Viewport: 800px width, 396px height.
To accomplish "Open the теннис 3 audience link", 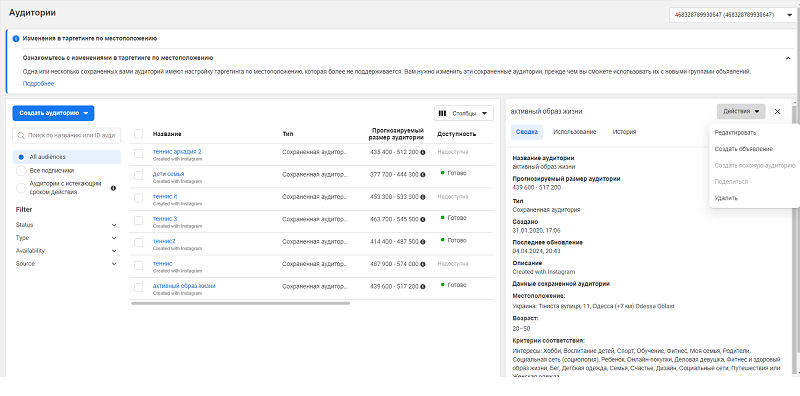I will (x=165, y=219).
